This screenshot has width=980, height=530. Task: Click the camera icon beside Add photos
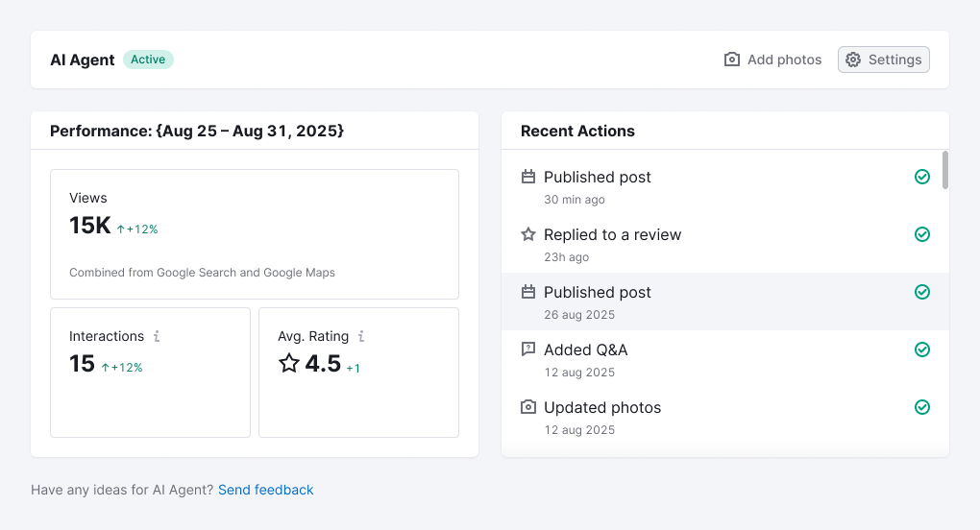coord(732,60)
